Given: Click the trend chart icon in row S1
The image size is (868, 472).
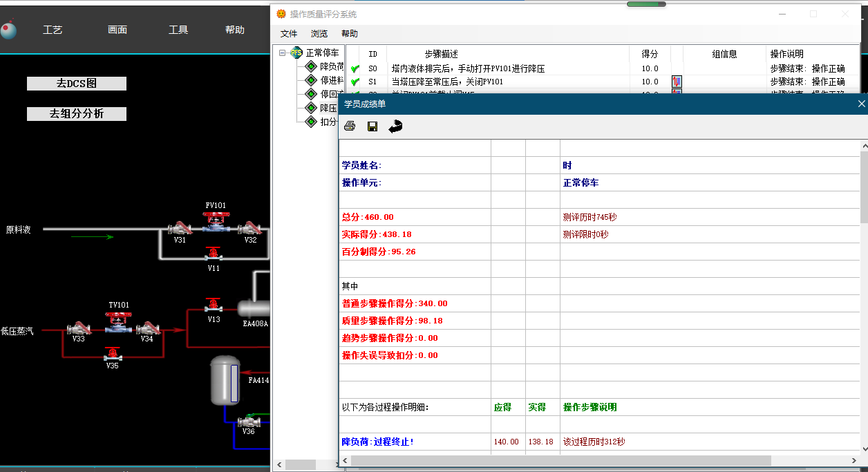Looking at the screenshot, I should coord(677,82).
